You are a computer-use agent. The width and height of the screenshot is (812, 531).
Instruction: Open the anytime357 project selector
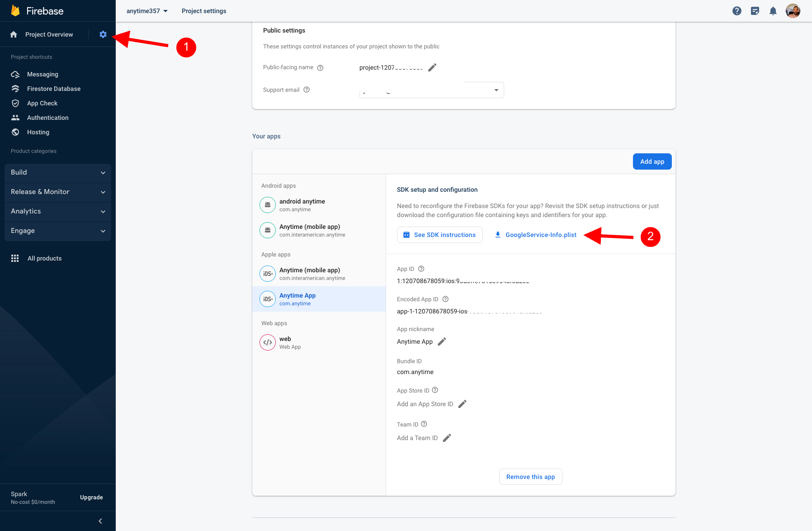[x=147, y=11]
